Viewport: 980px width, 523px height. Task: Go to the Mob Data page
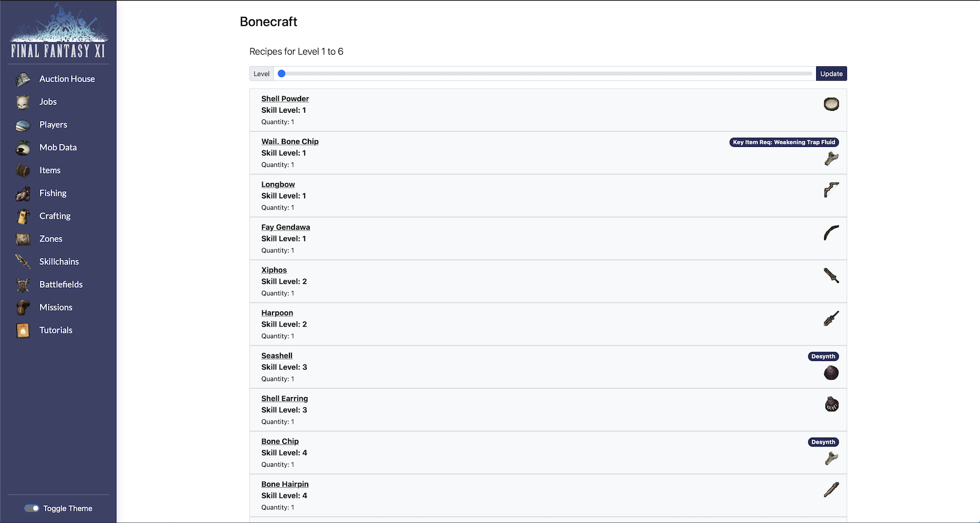(x=58, y=147)
